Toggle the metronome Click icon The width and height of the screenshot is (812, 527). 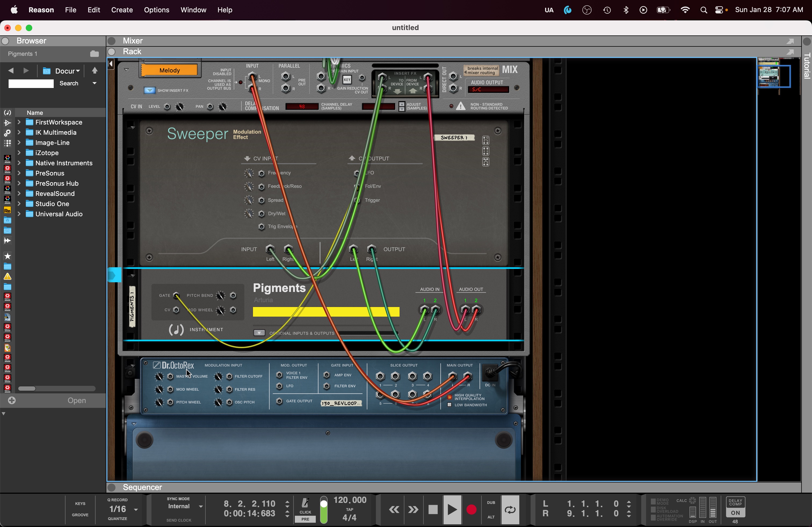(x=305, y=503)
